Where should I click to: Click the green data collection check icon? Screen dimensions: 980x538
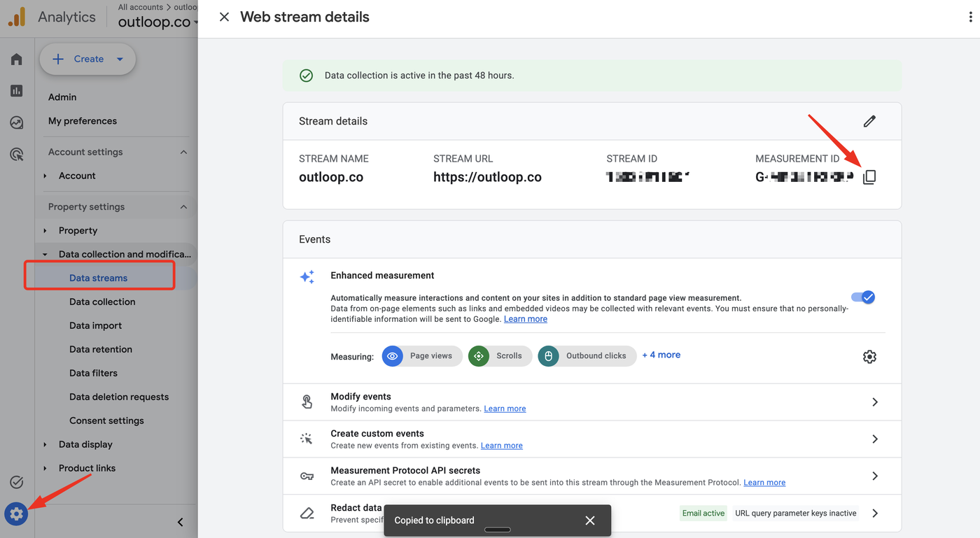point(306,76)
